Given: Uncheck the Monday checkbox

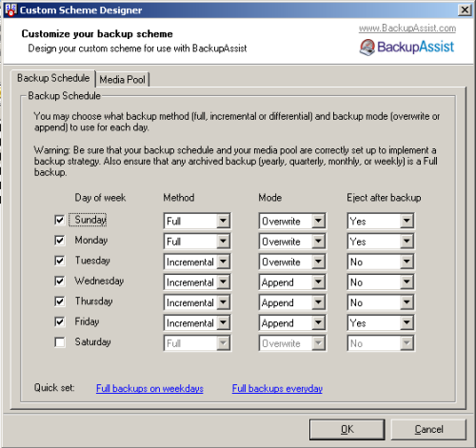Looking at the screenshot, I should [60, 240].
